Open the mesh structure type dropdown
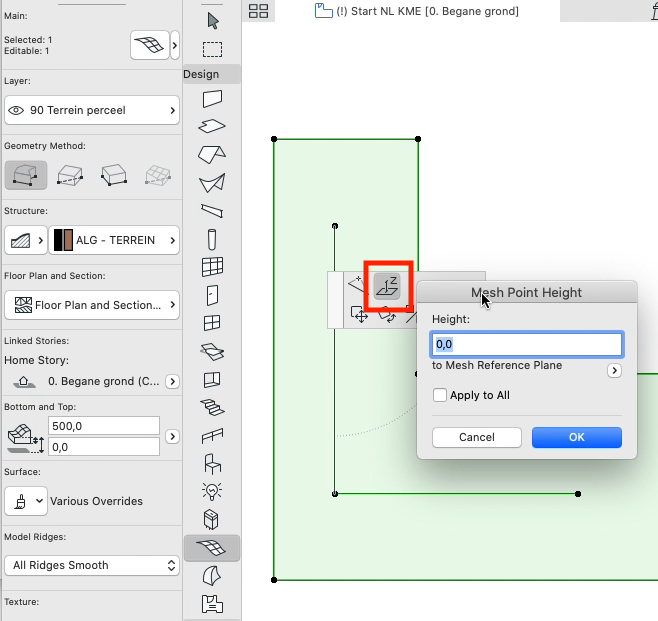The image size is (658, 621). 26,240
